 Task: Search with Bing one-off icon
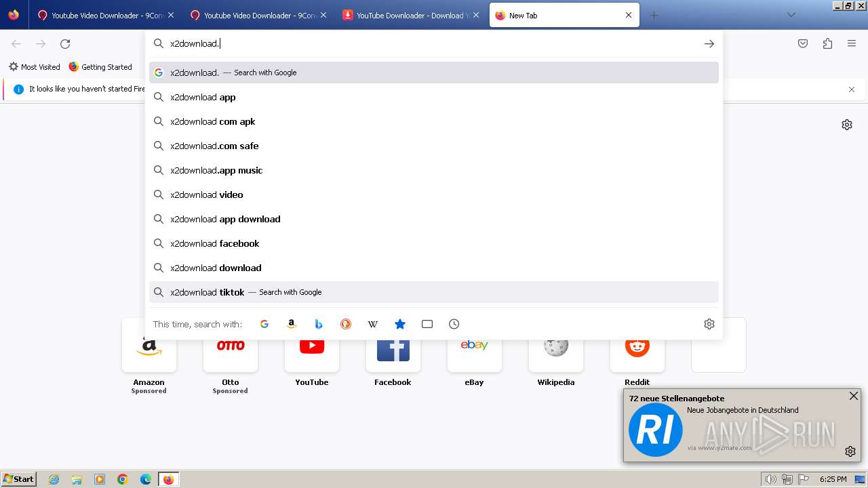[x=319, y=324]
